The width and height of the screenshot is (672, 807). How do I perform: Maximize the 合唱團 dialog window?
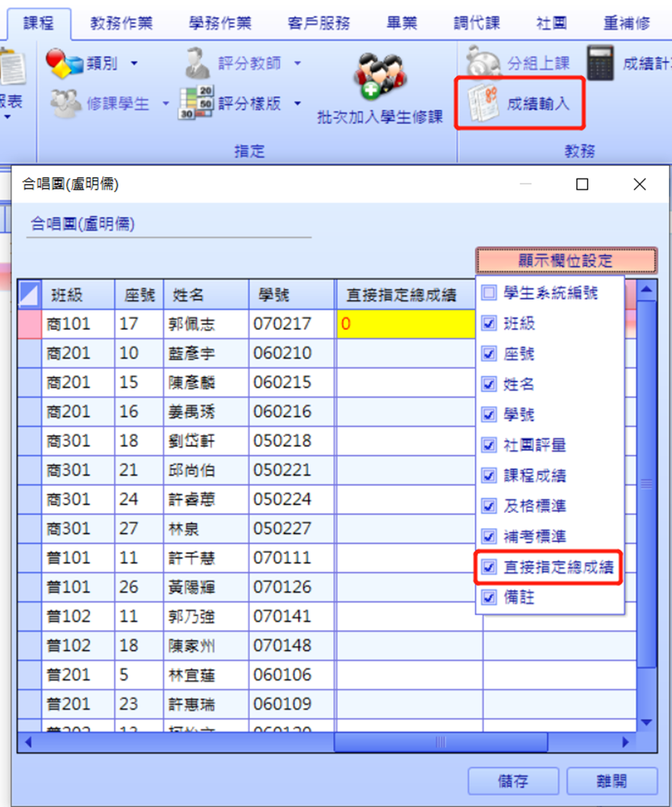pos(582,184)
